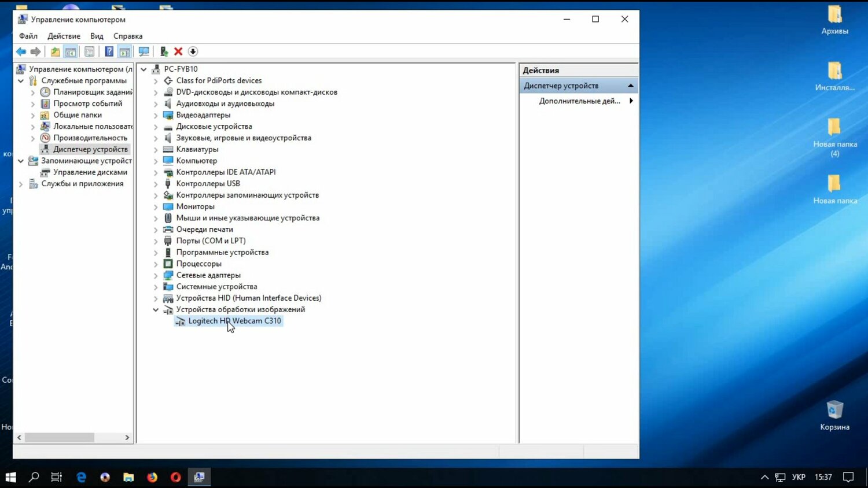Open Properties via toolbar sheet icon
This screenshot has width=868, height=488.
[89, 51]
